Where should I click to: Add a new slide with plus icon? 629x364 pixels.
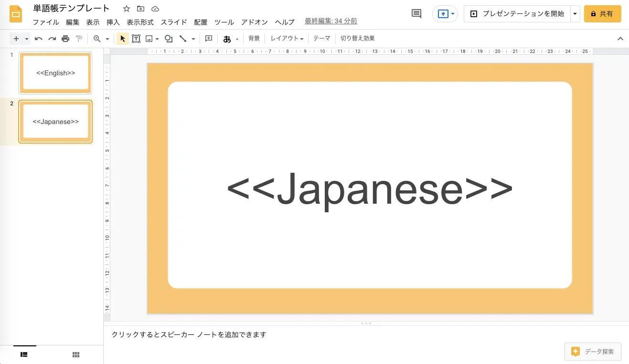(x=16, y=39)
